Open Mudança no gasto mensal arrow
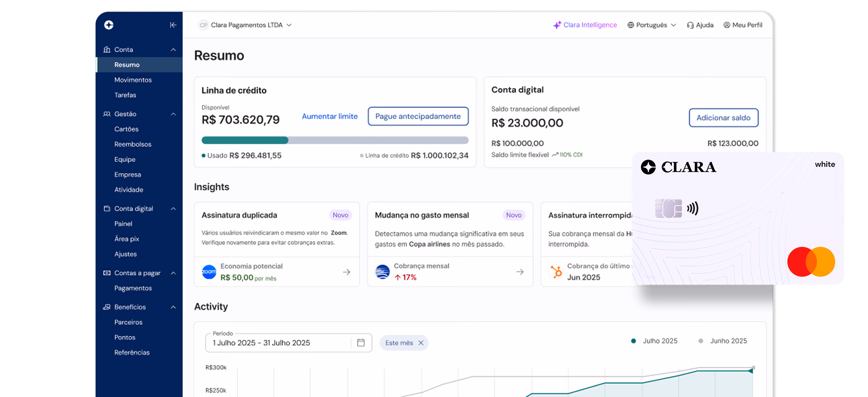The height and width of the screenshot is (397, 868). [x=520, y=272]
